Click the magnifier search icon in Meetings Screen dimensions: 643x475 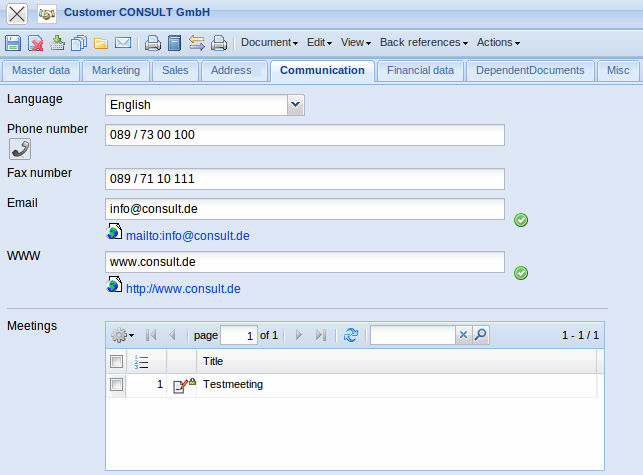pyautogui.click(x=481, y=336)
